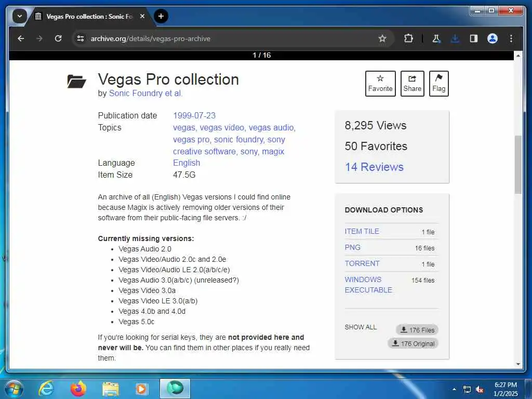The width and height of the screenshot is (532, 399).
Task: Open the network tray icon
Action: coord(467,390)
